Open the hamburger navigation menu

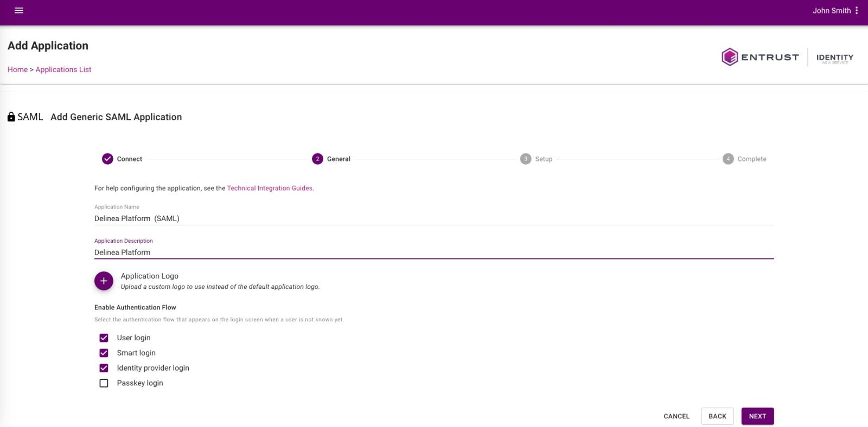[19, 10]
